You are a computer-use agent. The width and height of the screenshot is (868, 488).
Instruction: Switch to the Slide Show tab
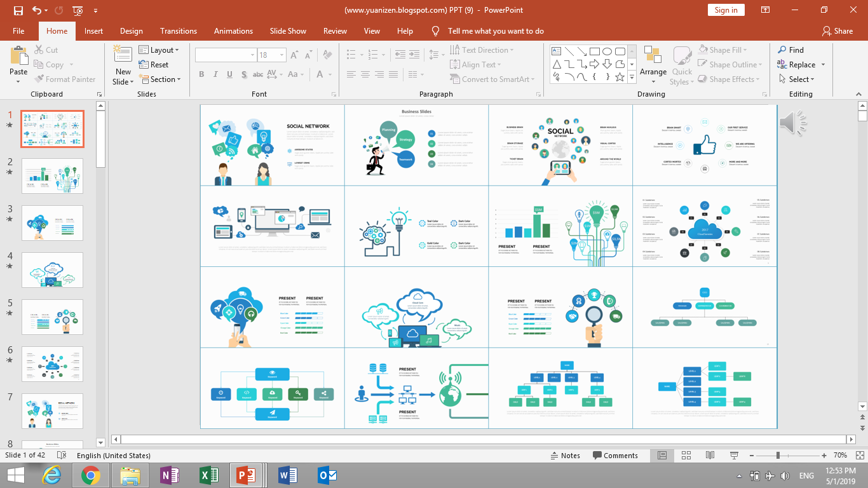coord(288,31)
